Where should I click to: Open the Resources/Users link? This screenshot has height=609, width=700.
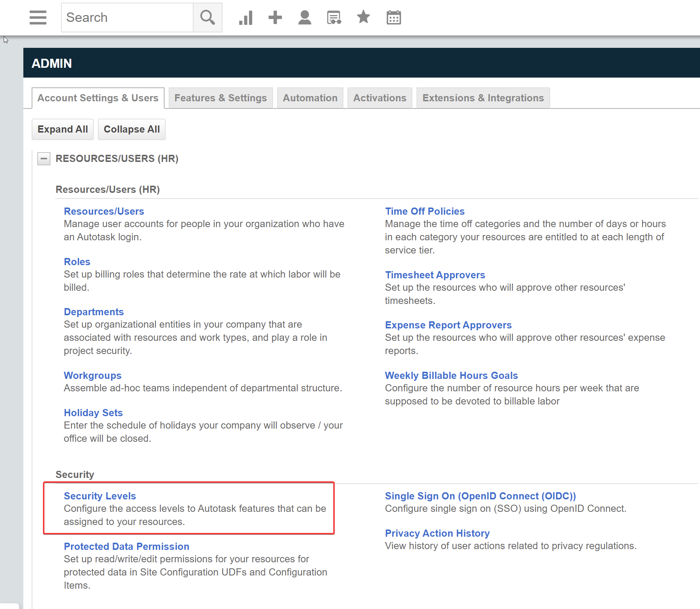[104, 211]
